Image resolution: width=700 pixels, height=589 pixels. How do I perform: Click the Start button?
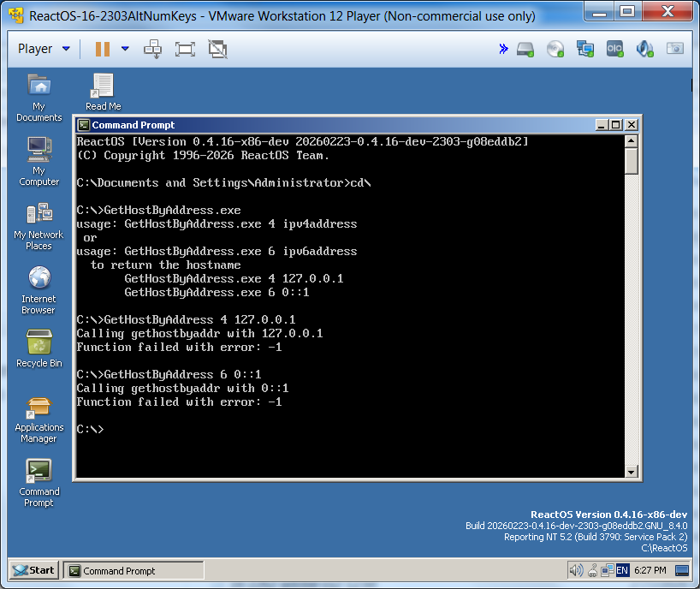33,570
